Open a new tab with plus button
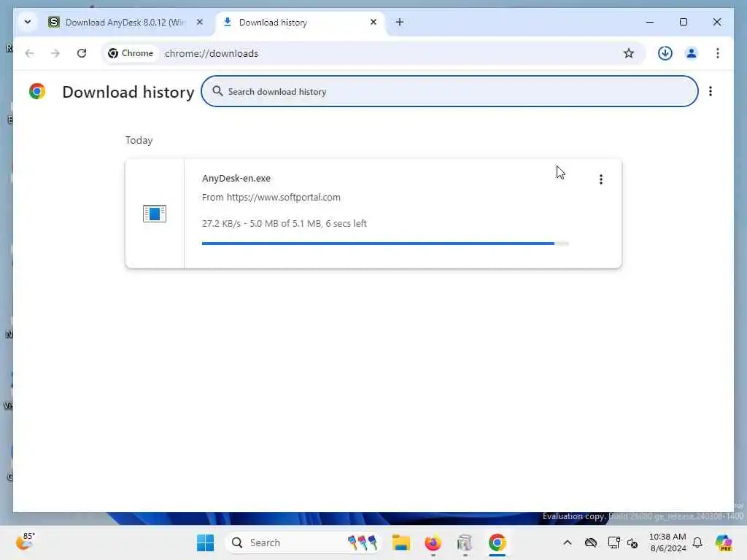Viewport: 747px width, 560px height. 400,22
